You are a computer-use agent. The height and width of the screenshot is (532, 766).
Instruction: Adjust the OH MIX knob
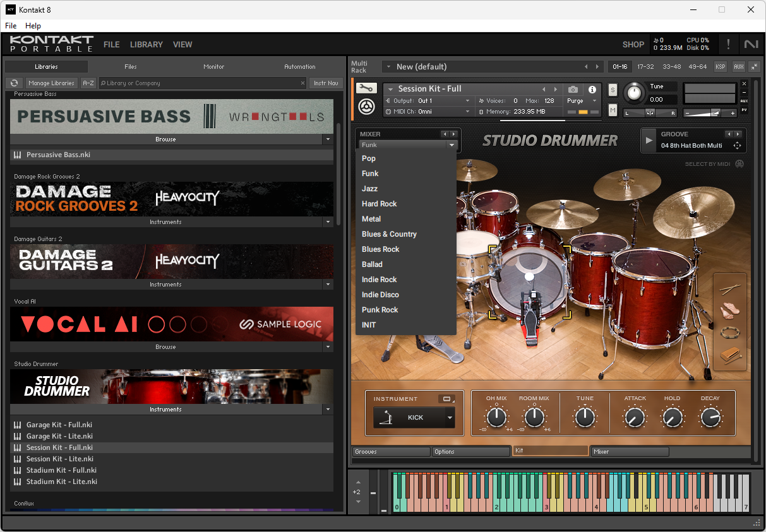(497, 417)
